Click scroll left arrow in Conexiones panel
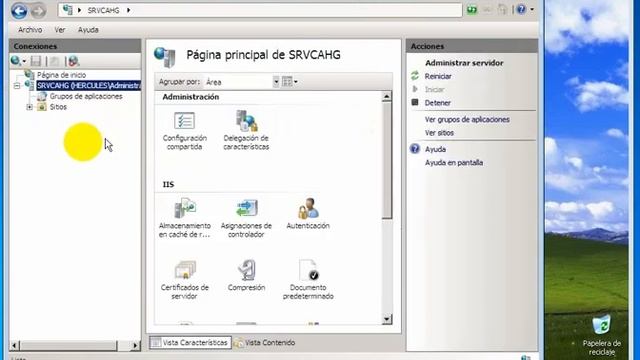Screen dimensions: 640x360 pos(14,346)
